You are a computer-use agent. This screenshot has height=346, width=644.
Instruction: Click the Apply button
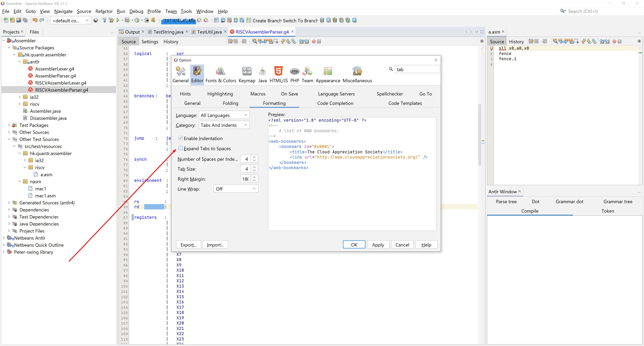[x=378, y=244]
